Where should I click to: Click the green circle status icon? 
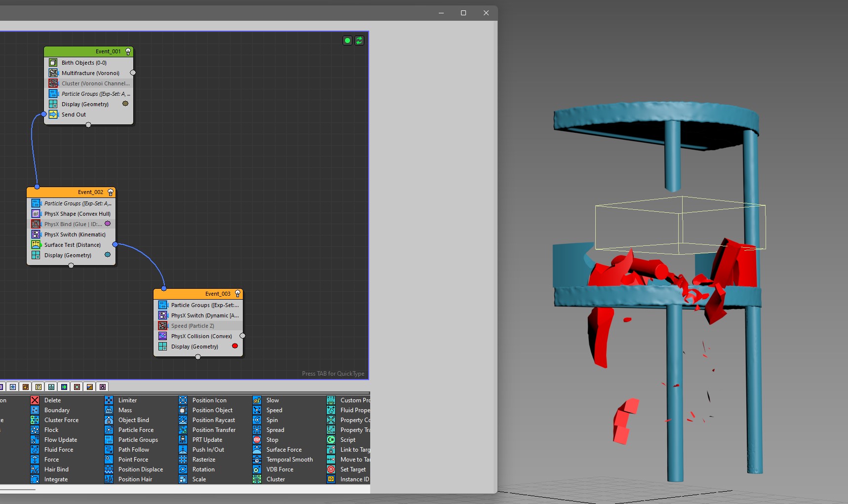pyautogui.click(x=347, y=40)
